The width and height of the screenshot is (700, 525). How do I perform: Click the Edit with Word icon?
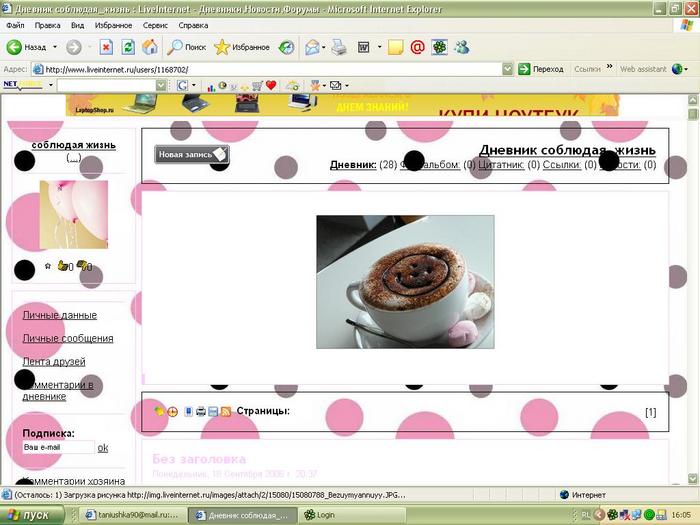pos(363,47)
